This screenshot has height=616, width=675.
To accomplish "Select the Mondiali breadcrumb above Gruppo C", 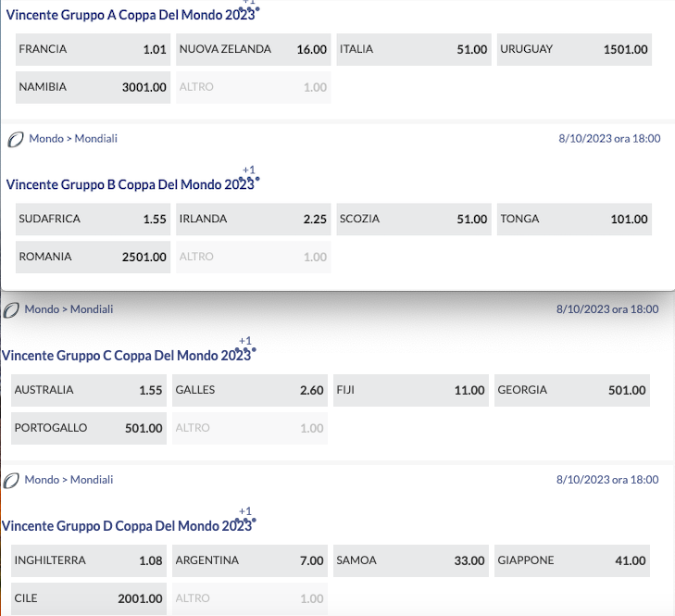I will pyautogui.click(x=92, y=309).
